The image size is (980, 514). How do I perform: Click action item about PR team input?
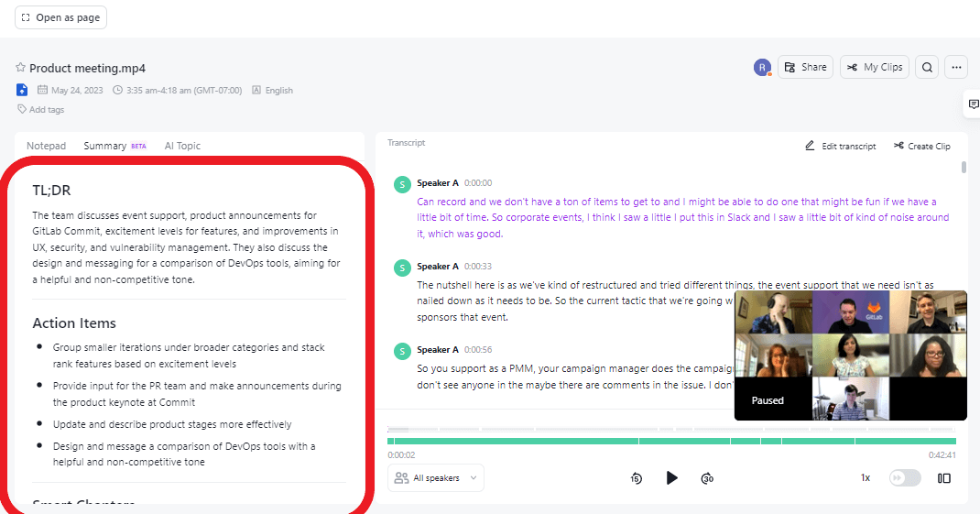[x=197, y=394]
